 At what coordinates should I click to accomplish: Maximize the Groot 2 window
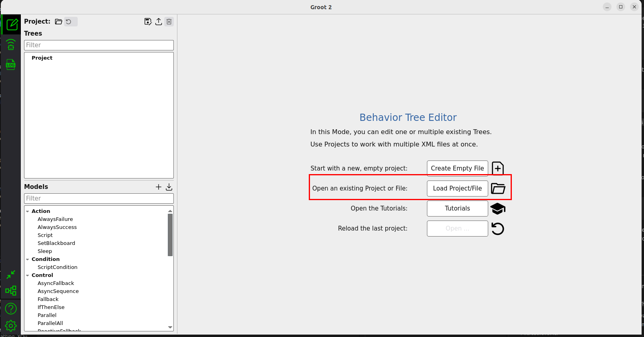pos(621,7)
